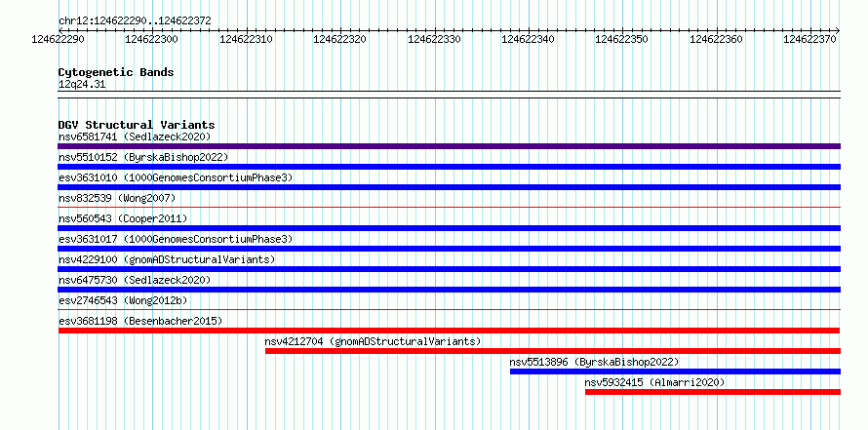Select the blue bar below esv3631010 label
This screenshot has height=430, width=868.
450,187
